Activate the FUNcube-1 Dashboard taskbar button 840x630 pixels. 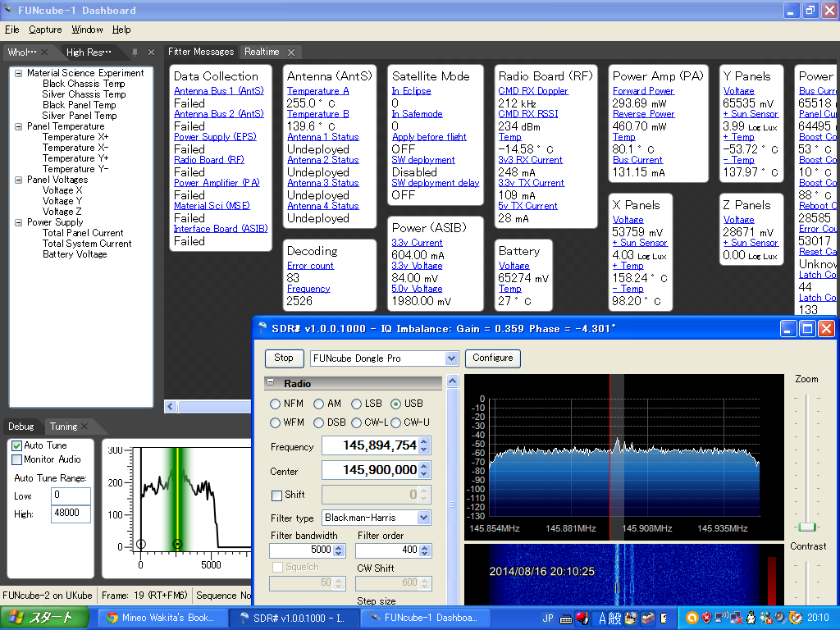[x=424, y=618]
